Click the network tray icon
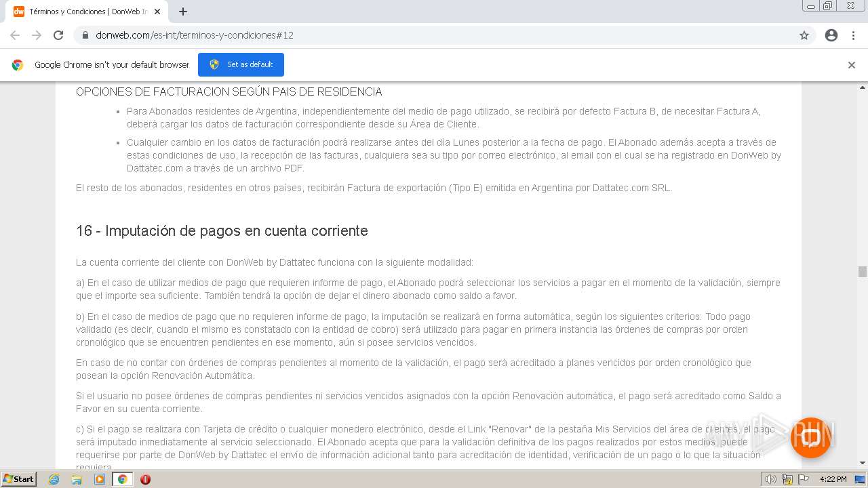 pos(787,479)
